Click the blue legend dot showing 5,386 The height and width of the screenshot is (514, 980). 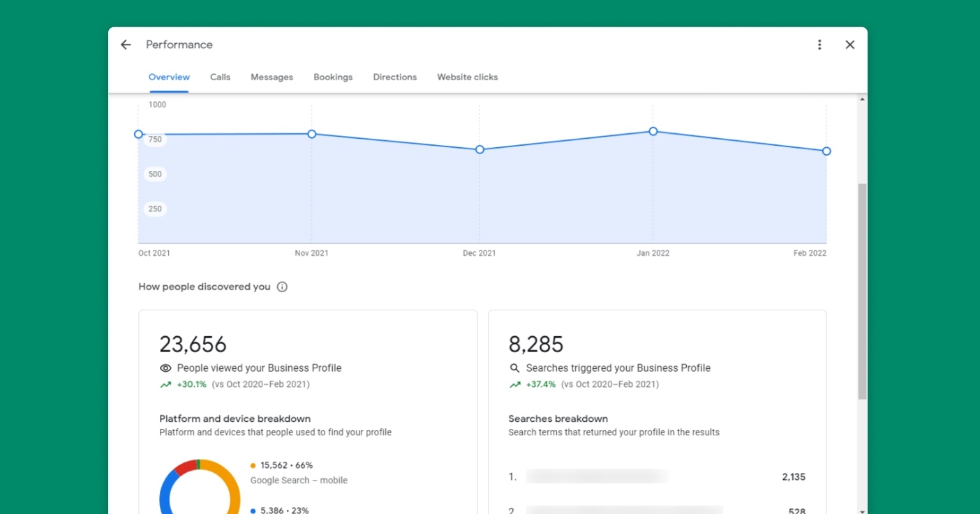[x=252, y=510]
